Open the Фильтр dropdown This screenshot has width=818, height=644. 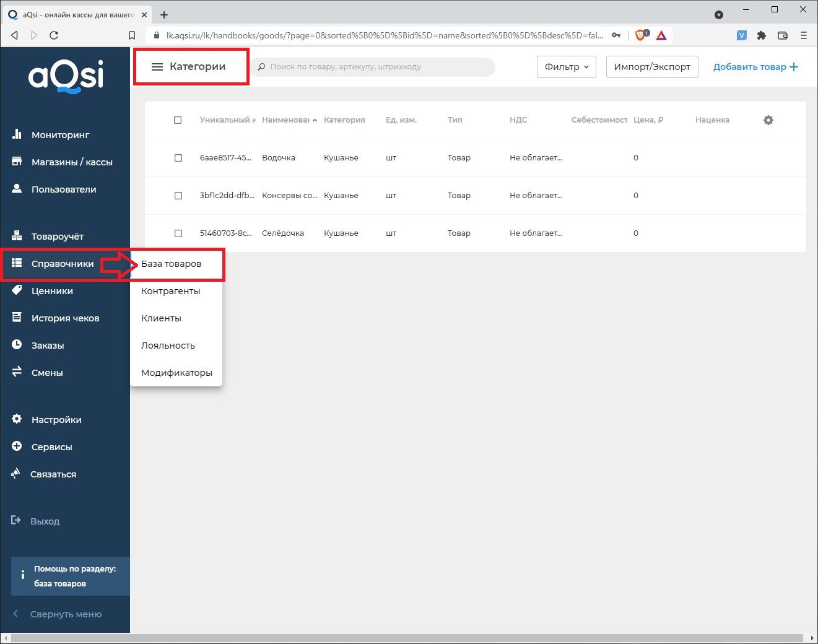566,67
